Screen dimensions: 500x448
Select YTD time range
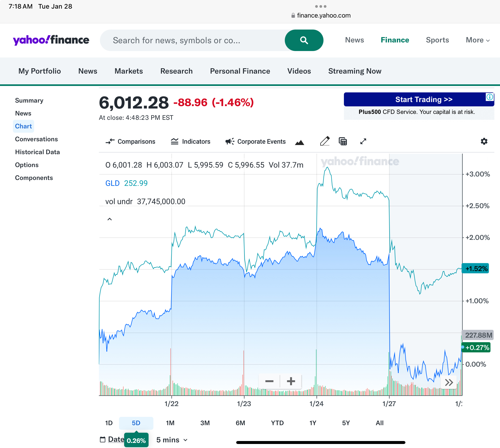click(x=277, y=423)
